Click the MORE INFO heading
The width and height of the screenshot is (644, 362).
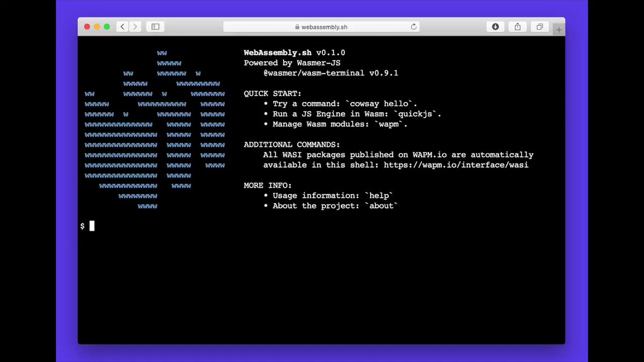pos(268,185)
